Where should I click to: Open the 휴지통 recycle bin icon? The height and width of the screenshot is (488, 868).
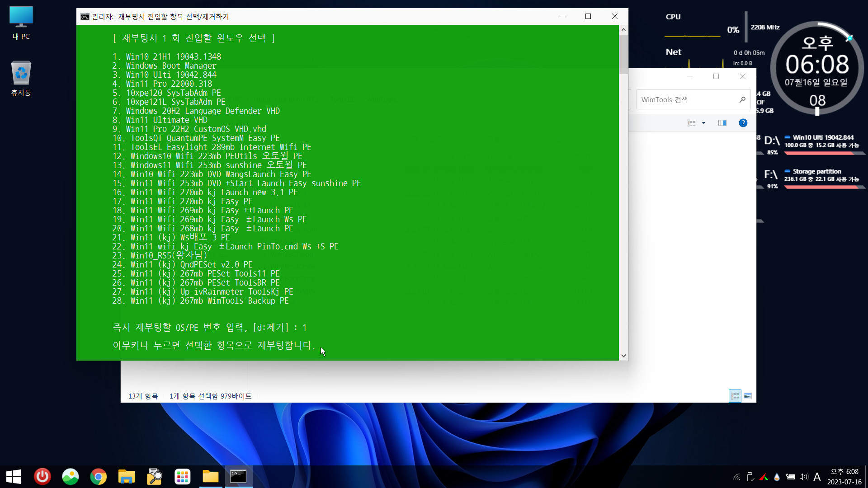(x=21, y=78)
